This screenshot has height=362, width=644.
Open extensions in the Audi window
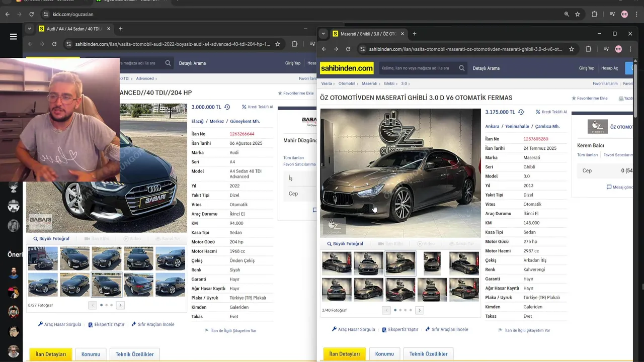[x=294, y=44]
